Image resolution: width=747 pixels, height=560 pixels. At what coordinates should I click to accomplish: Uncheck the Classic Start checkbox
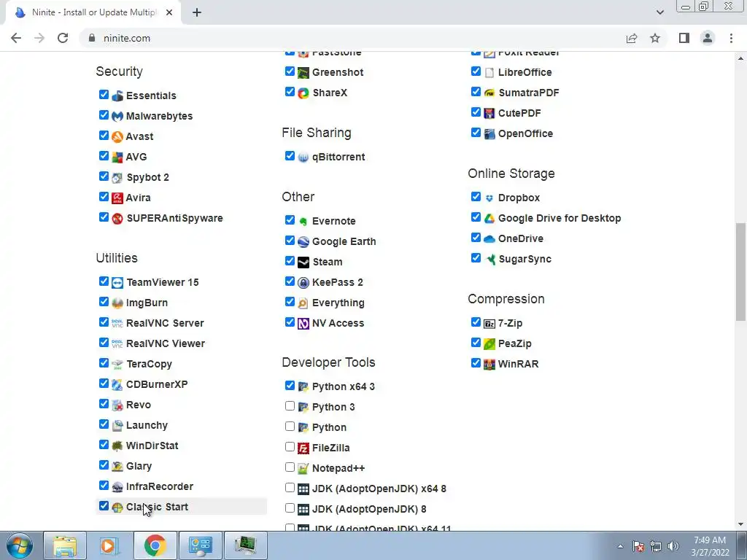tap(104, 506)
